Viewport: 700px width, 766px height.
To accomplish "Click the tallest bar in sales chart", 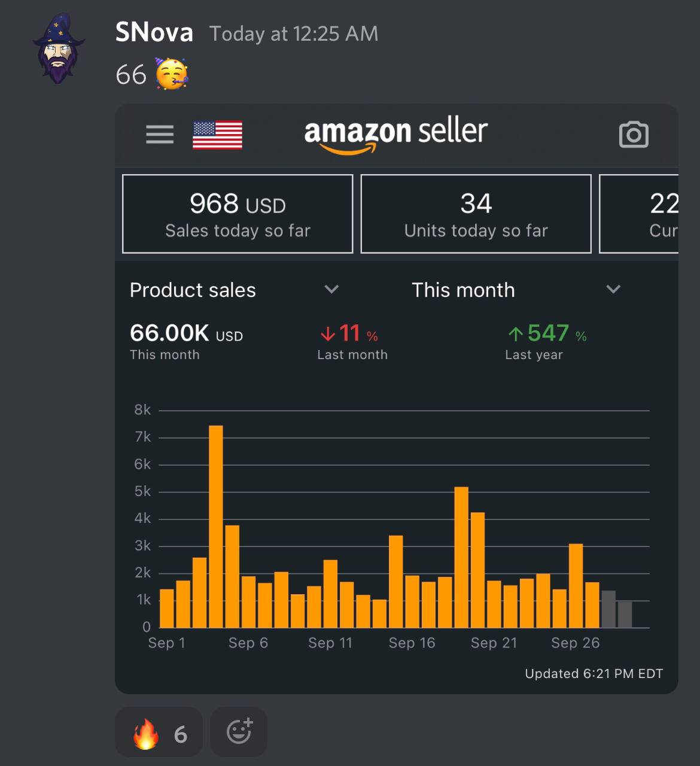I will coord(216,527).
